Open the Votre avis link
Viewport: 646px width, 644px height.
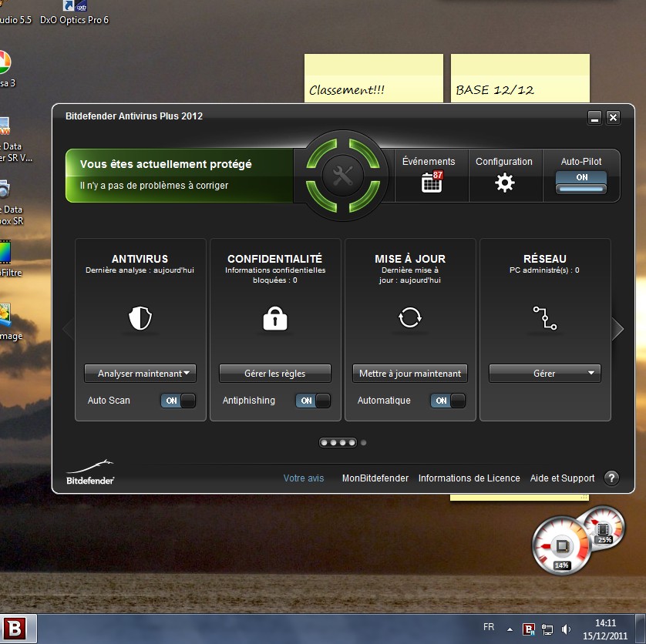tap(304, 478)
